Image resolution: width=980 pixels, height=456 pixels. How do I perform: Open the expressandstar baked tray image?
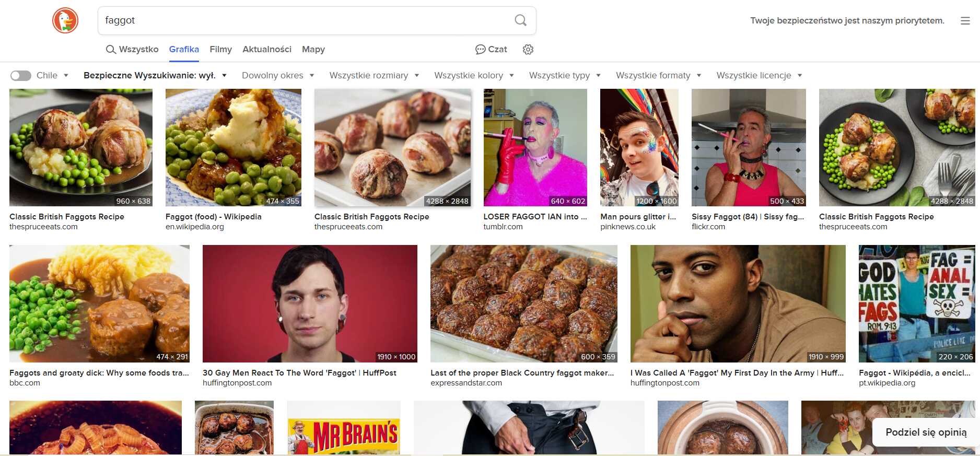click(524, 303)
